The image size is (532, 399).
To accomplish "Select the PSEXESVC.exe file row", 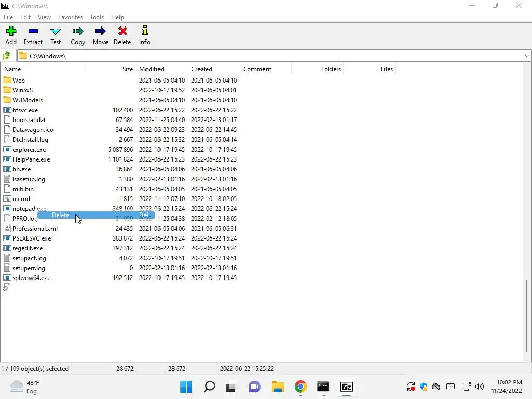I will click(x=120, y=238).
